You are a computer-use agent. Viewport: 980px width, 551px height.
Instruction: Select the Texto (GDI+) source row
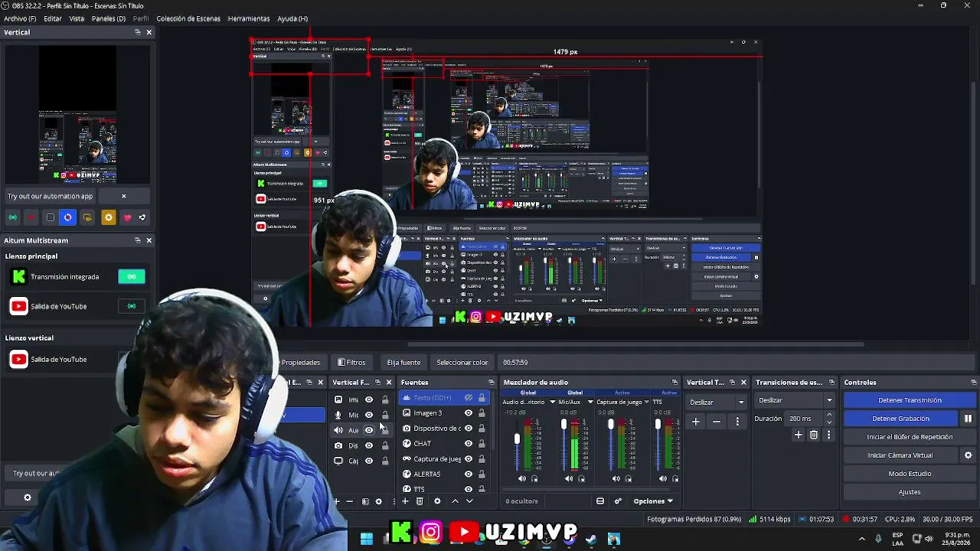444,398
